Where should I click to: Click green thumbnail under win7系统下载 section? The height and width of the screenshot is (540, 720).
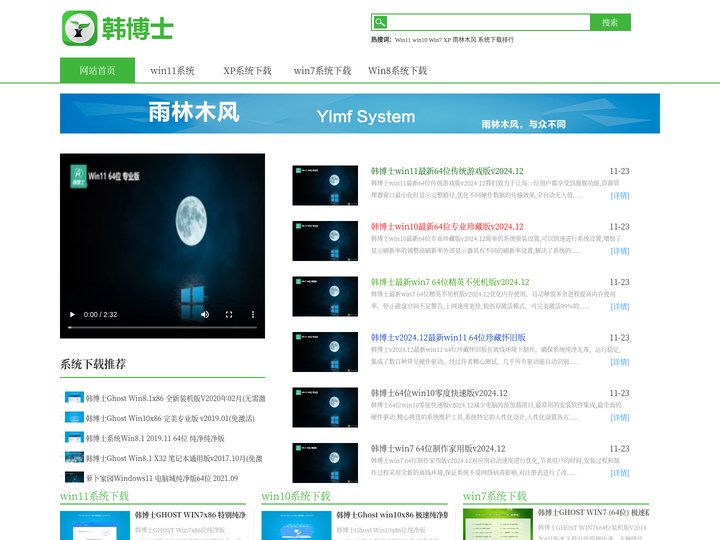pyautogui.click(x=498, y=524)
